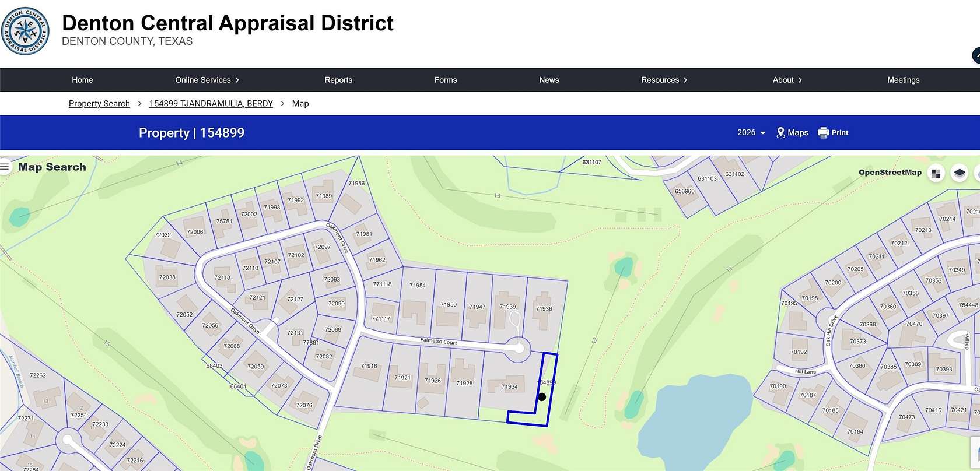Select parcel 71992 on the map

(x=296, y=200)
